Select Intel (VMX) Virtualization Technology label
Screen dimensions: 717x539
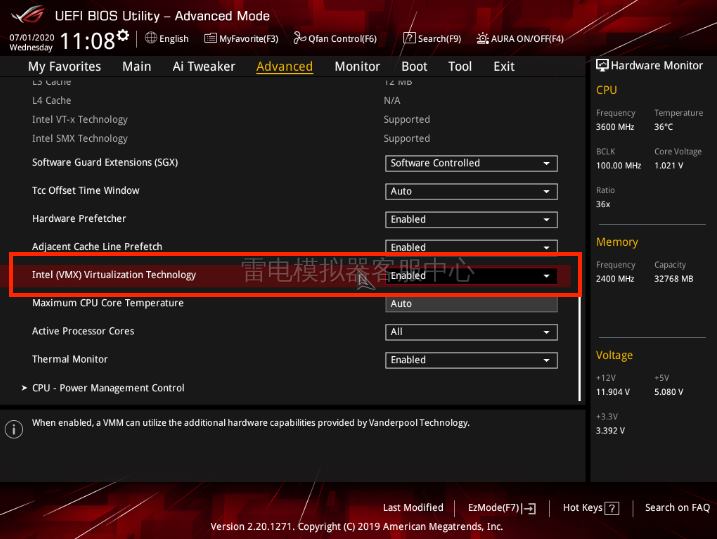[114, 275]
